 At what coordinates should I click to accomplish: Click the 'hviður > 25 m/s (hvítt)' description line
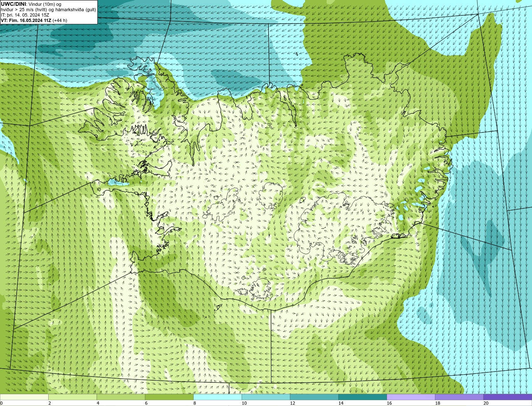click(x=48, y=10)
